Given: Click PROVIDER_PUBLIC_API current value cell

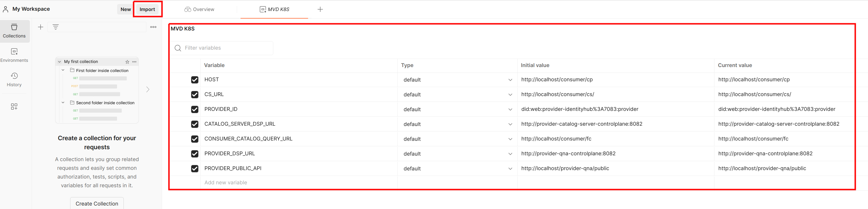Looking at the screenshot, I should tap(785, 168).
